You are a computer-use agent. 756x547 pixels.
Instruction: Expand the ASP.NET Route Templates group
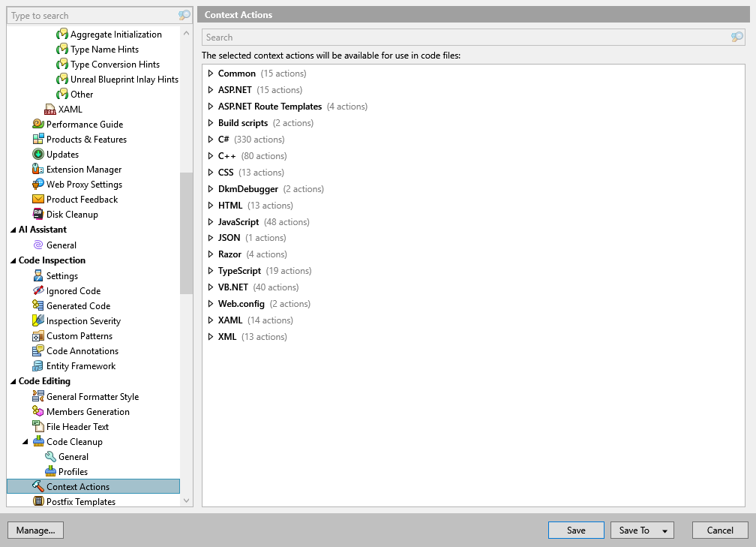(x=210, y=106)
